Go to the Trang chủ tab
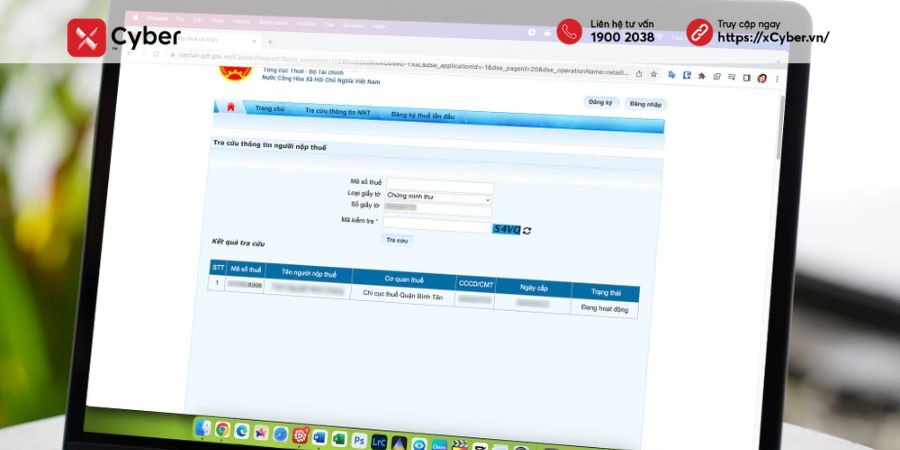Screen dimensions: 900x450 [x=270, y=108]
